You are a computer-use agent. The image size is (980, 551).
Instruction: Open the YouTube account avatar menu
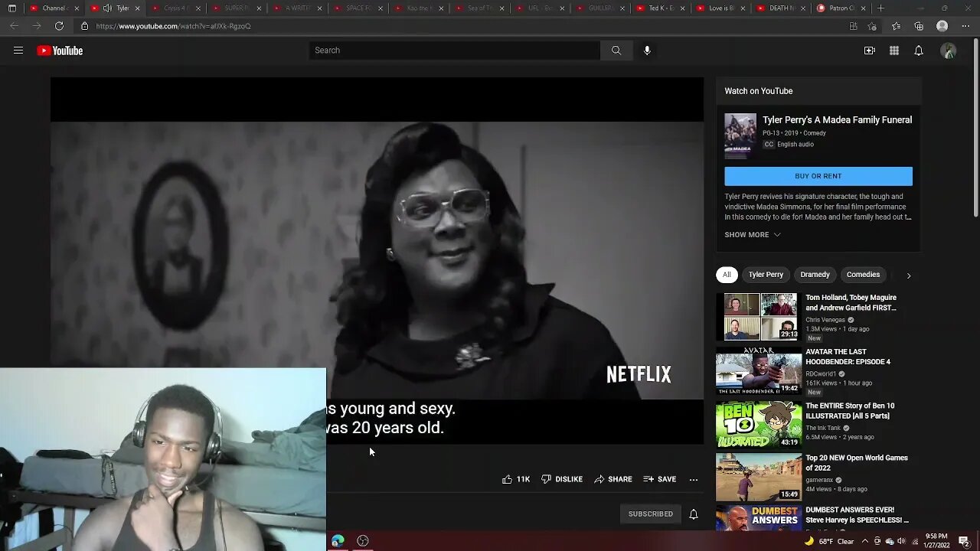[x=949, y=51]
